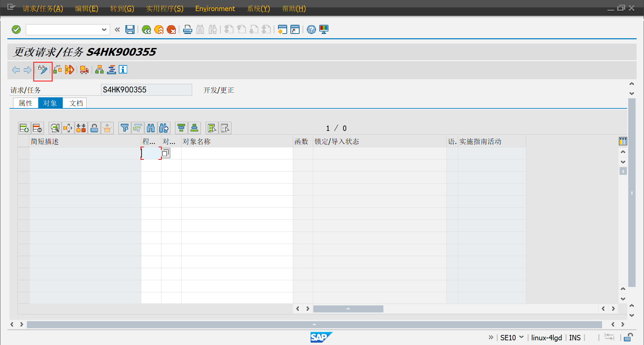Click the table horizontal scrollbar thumb

click(x=348, y=309)
